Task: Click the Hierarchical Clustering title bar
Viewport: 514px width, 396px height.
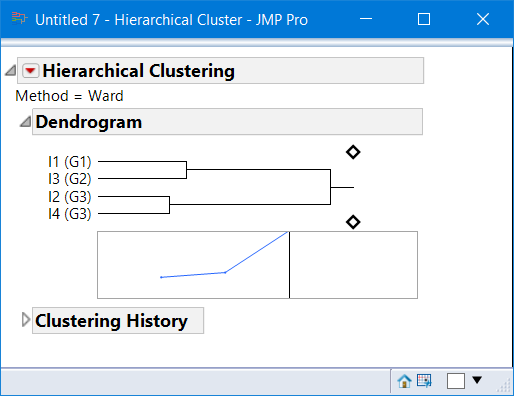Action: click(x=220, y=70)
